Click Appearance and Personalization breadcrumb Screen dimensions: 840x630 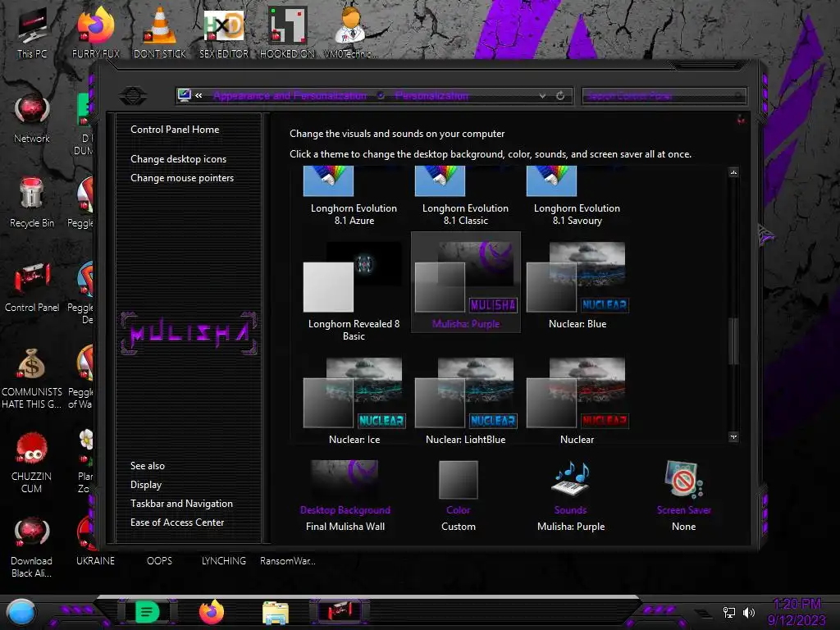coord(290,96)
